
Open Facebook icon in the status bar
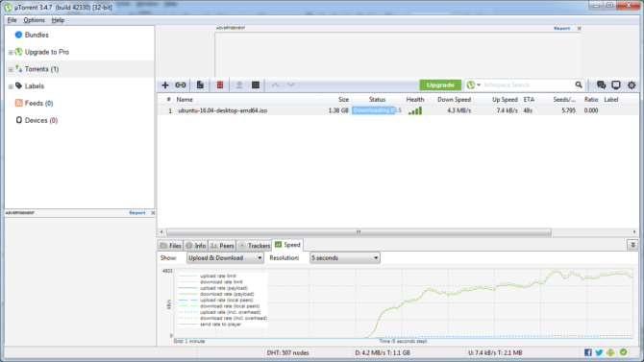click(588, 352)
